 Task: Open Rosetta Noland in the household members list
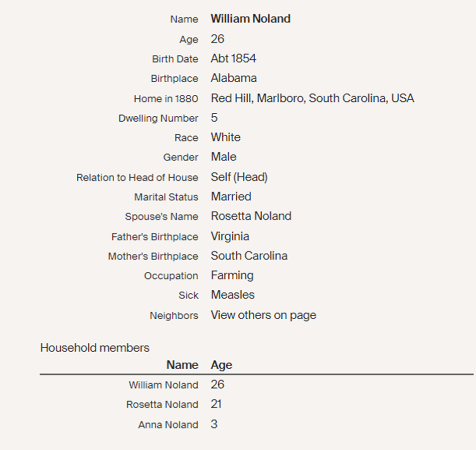tap(162, 405)
